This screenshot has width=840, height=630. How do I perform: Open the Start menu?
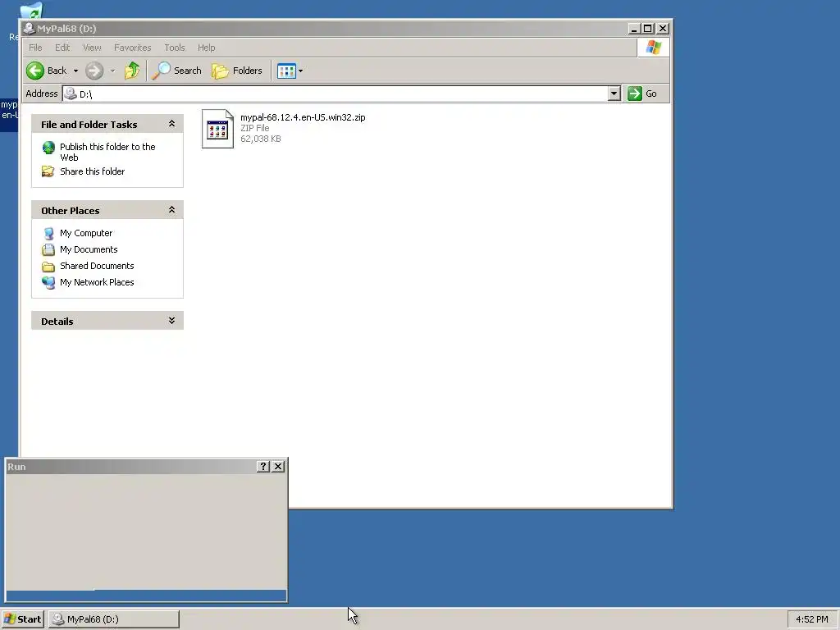click(22, 619)
